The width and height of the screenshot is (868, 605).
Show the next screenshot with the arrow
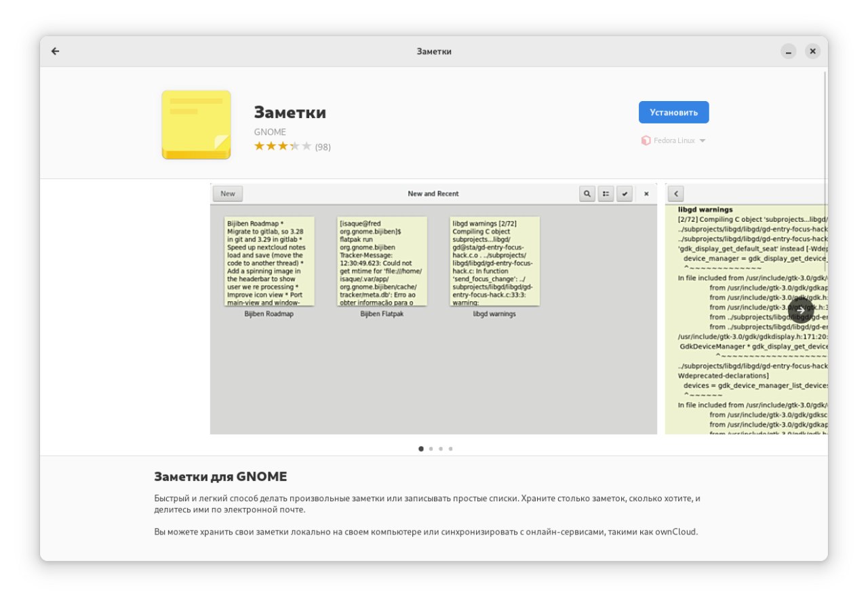coord(801,310)
